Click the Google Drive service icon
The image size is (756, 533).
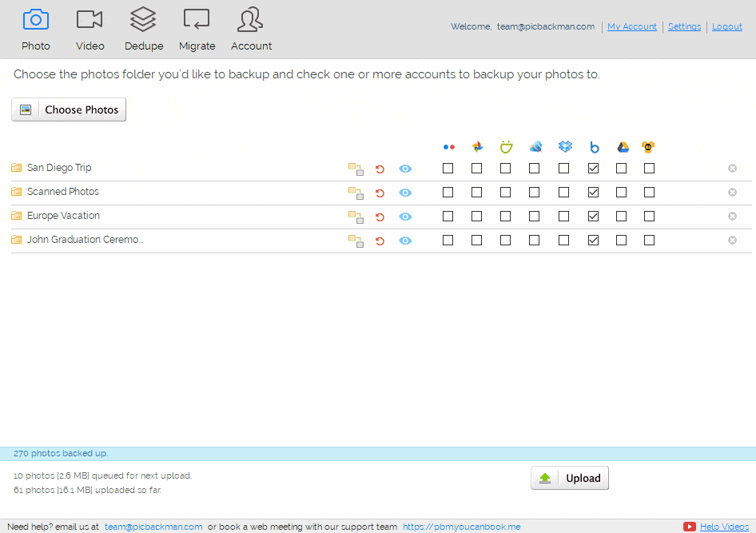pos(623,147)
